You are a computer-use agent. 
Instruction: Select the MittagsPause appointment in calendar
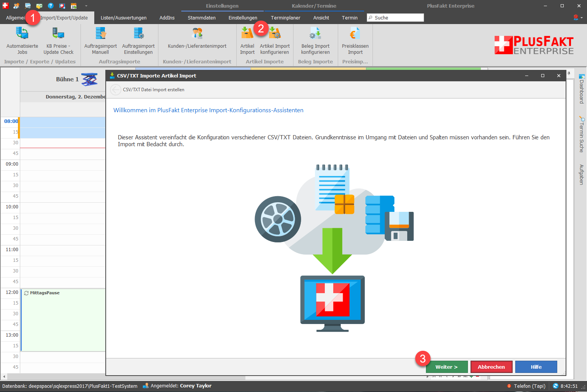pos(63,319)
